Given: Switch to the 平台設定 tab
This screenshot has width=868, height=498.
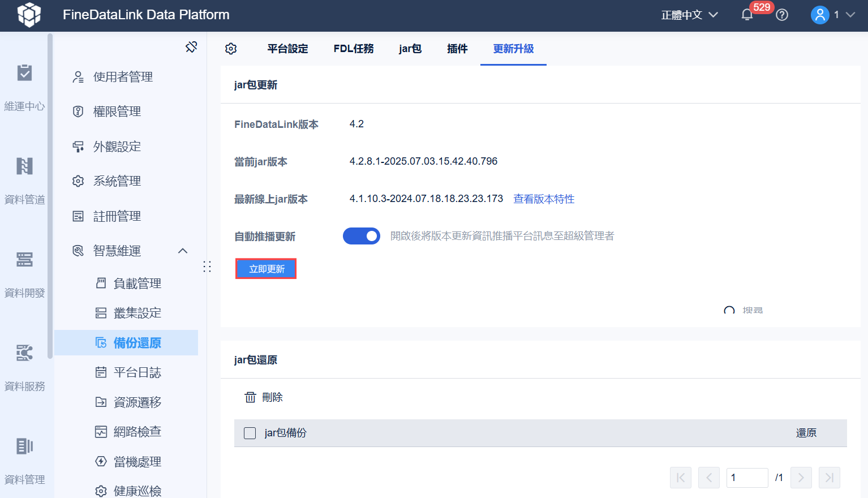Looking at the screenshot, I should coord(287,49).
